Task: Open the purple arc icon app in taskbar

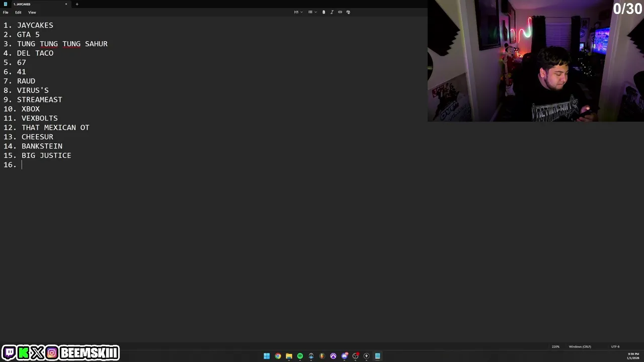Action: pyautogui.click(x=333, y=356)
